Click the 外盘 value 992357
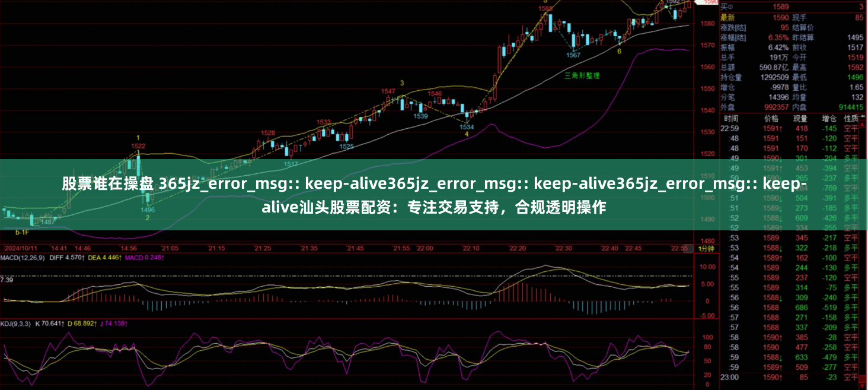Image resolution: width=868 pixels, height=390 pixels. tap(777, 106)
